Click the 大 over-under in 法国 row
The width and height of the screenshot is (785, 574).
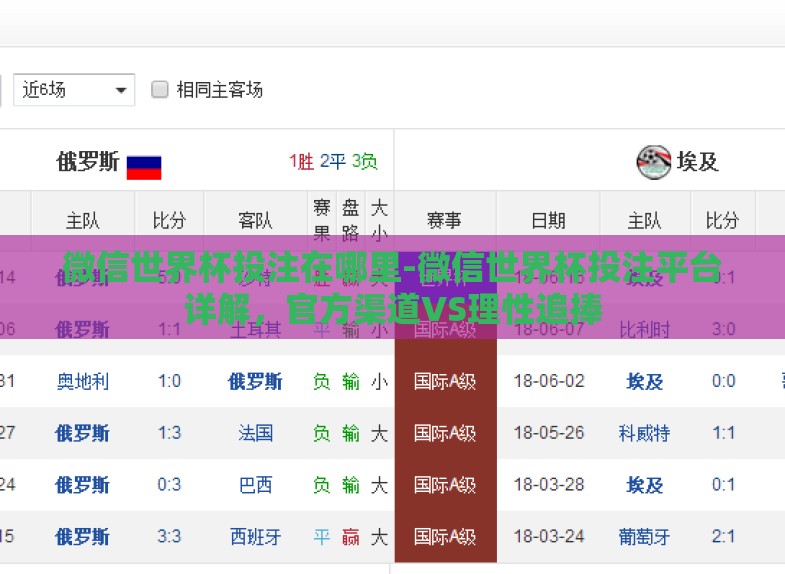click(x=379, y=433)
